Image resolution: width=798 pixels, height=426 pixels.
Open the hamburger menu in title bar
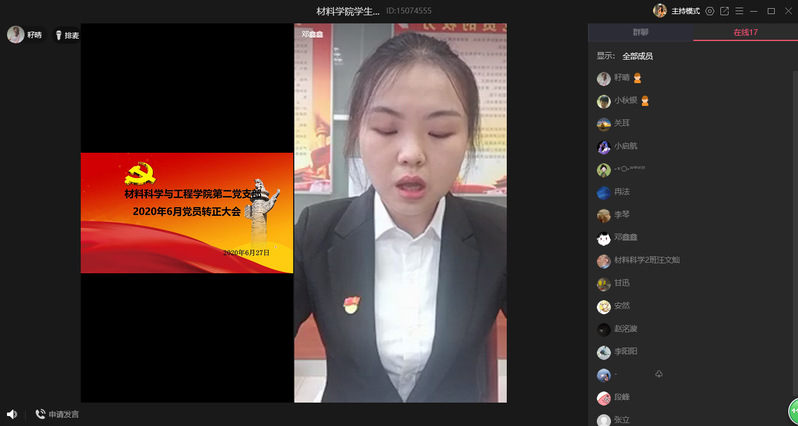click(739, 11)
